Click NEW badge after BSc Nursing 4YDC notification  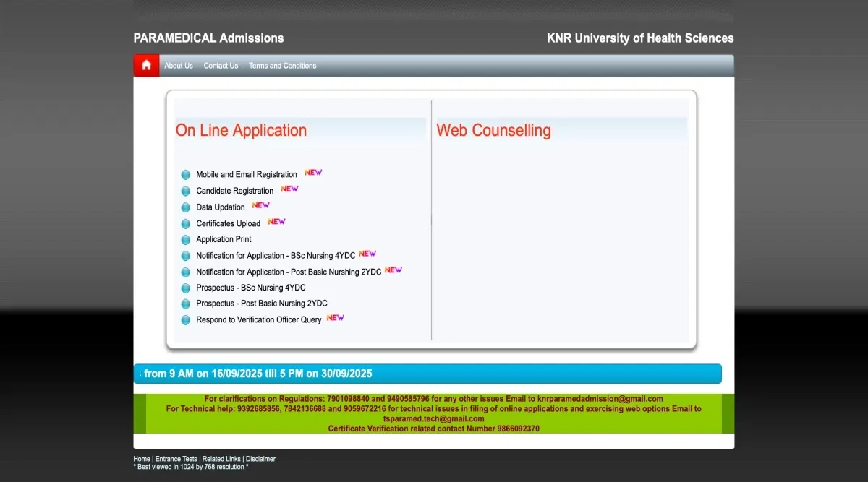pyautogui.click(x=367, y=254)
